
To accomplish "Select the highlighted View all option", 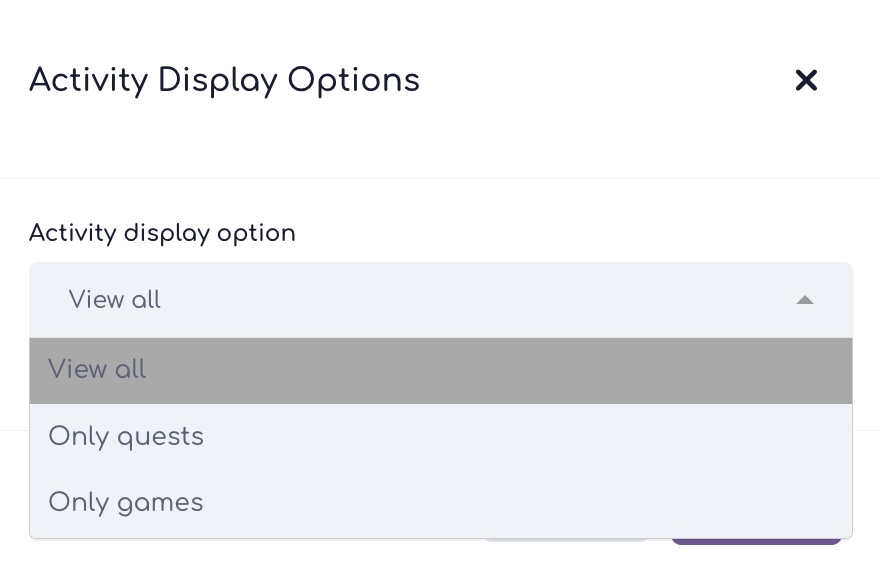I will click(440, 370).
